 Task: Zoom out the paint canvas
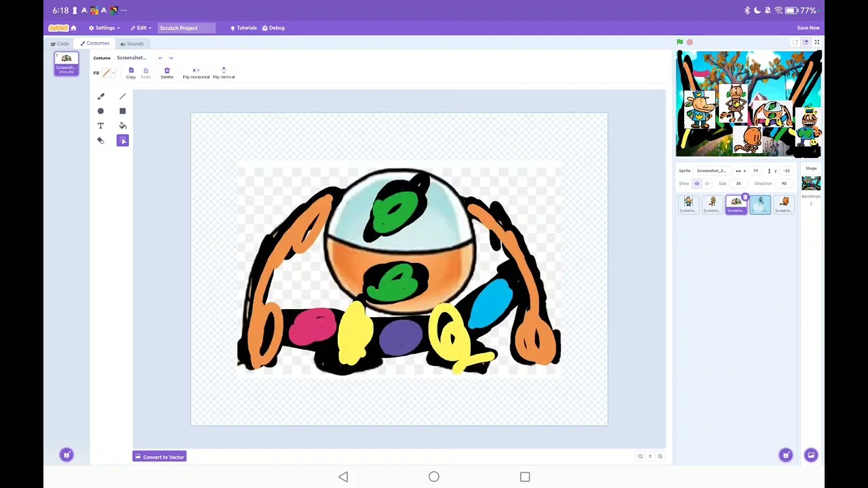(640, 456)
